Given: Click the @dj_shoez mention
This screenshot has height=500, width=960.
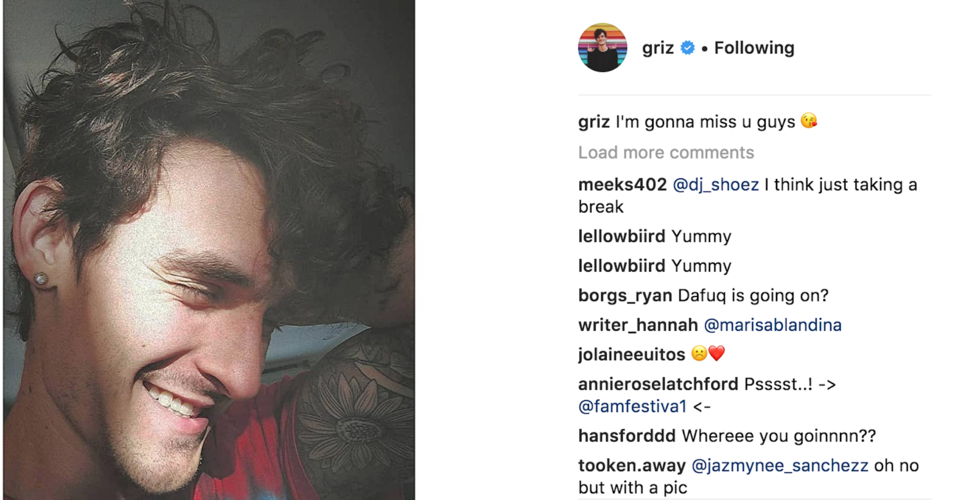Looking at the screenshot, I should [716, 185].
